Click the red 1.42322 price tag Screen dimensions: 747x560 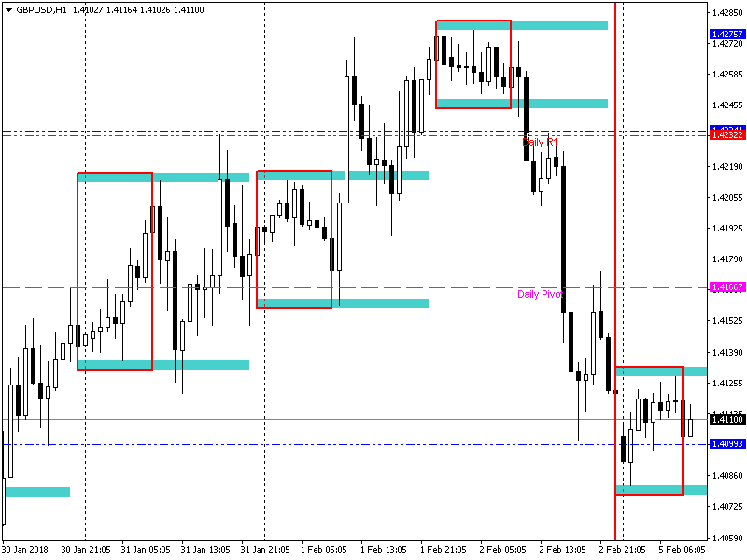pyautogui.click(x=726, y=135)
